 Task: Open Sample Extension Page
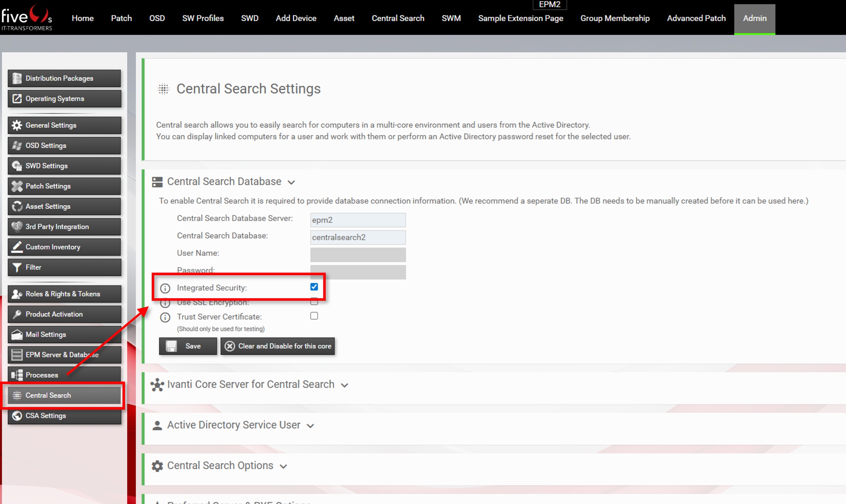(x=521, y=18)
